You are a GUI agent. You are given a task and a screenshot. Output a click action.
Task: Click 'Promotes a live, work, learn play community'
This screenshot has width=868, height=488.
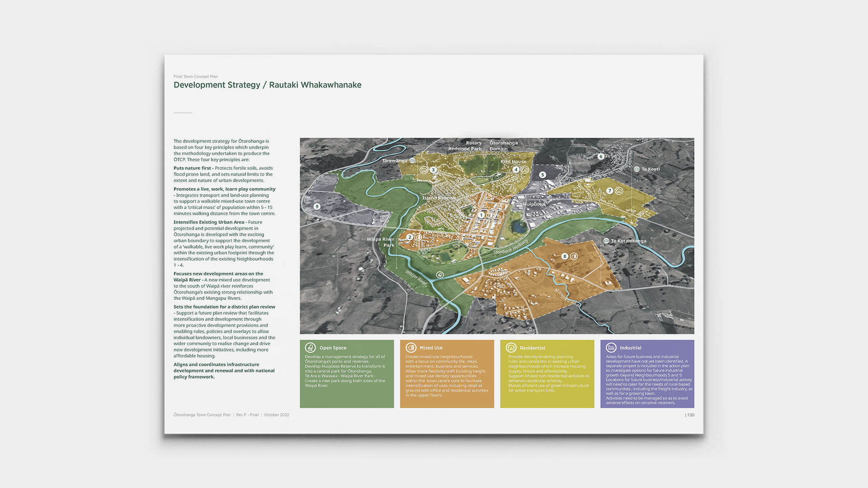click(x=224, y=189)
